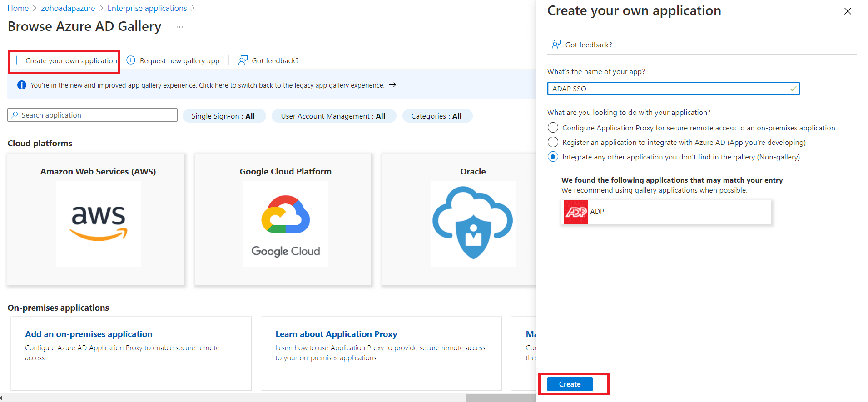868x402 pixels.
Task: Select Configure Application Proxy radio option
Action: tap(553, 128)
